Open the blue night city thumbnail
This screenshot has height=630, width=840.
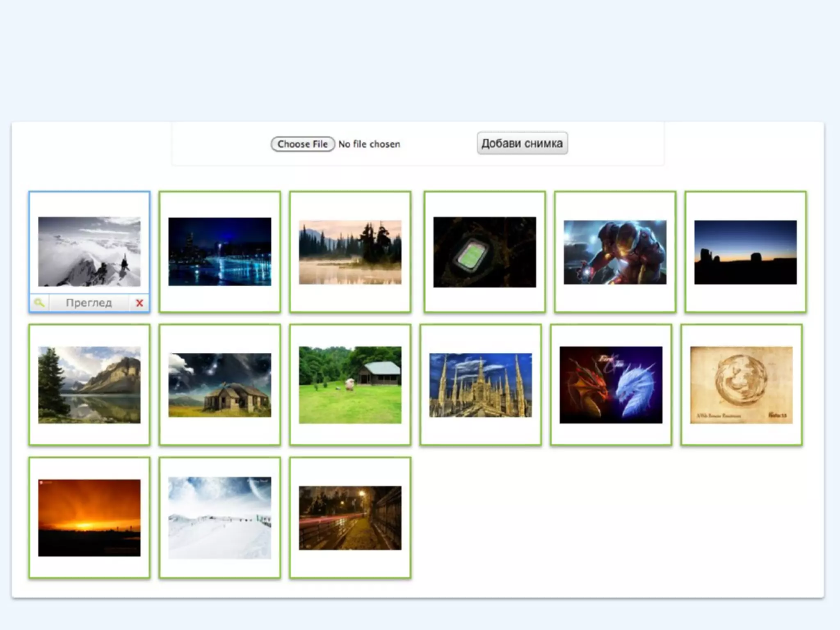[x=219, y=251]
